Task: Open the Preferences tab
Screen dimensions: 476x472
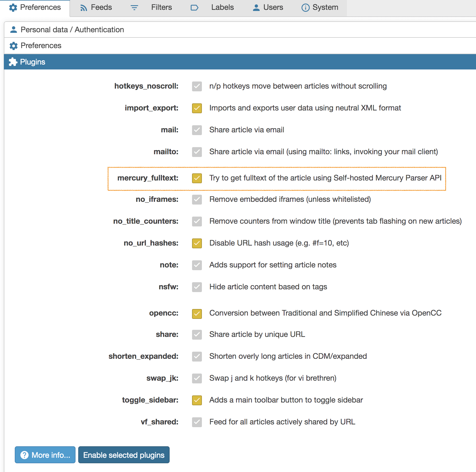Action: pos(35,8)
